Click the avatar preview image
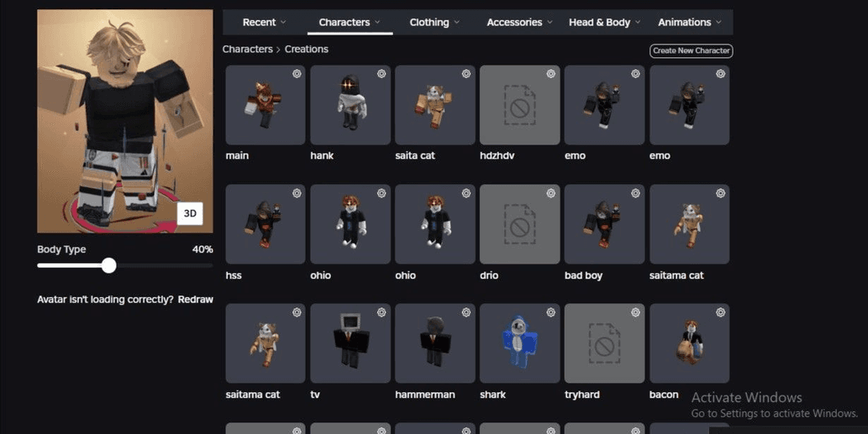Viewport: 868px width, 434px height. click(125, 121)
